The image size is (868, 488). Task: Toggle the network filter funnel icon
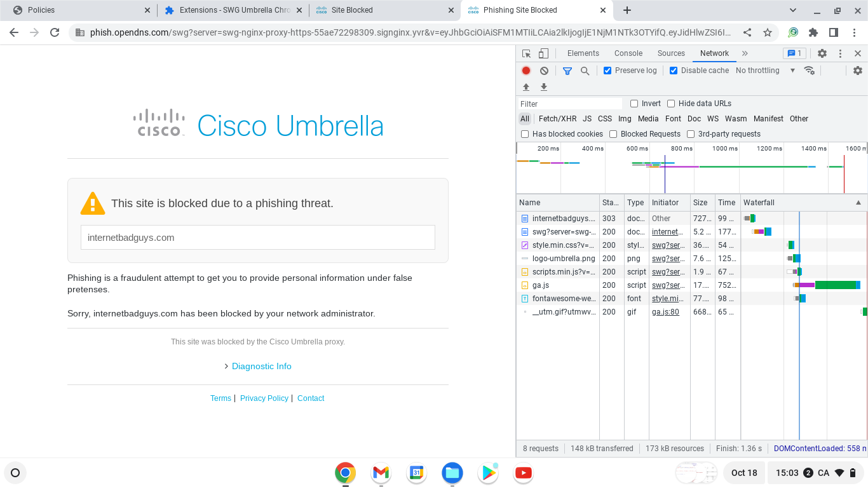[567, 71]
